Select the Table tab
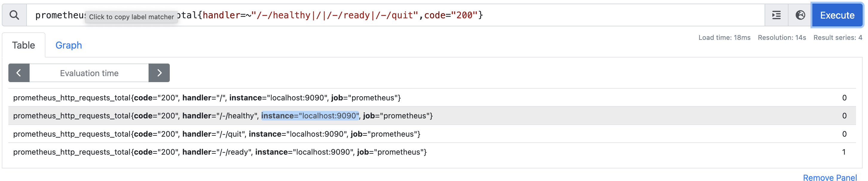The width and height of the screenshot is (868, 181). [x=24, y=45]
